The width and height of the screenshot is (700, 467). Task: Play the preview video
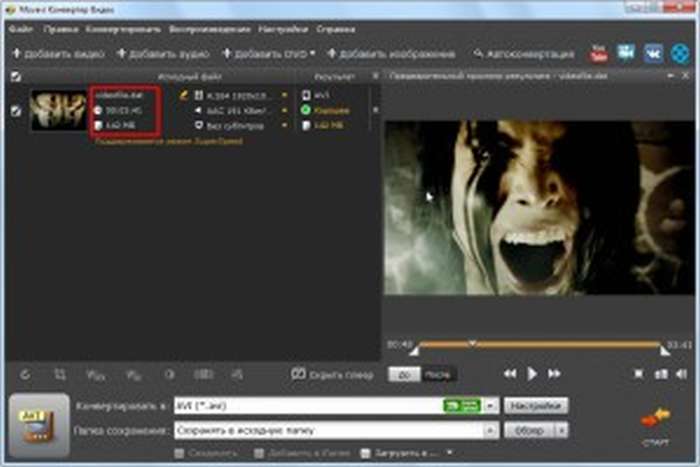[532, 374]
